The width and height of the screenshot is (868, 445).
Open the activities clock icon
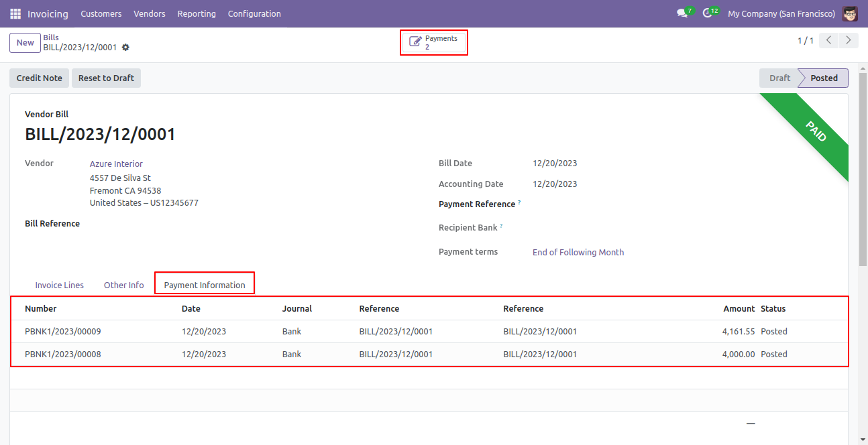tap(708, 13)
